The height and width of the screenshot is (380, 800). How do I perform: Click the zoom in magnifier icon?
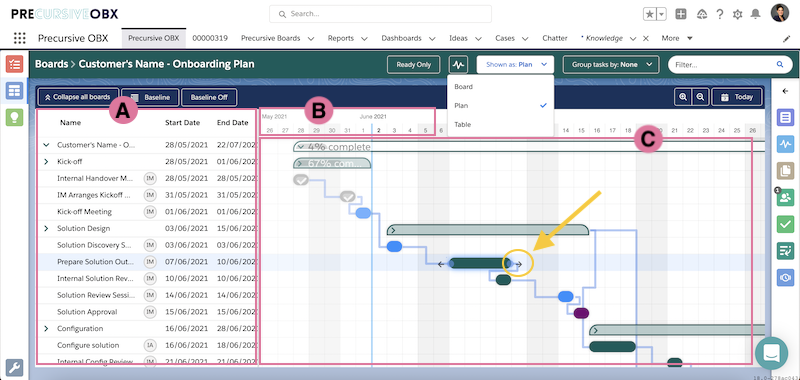[683, 97]
